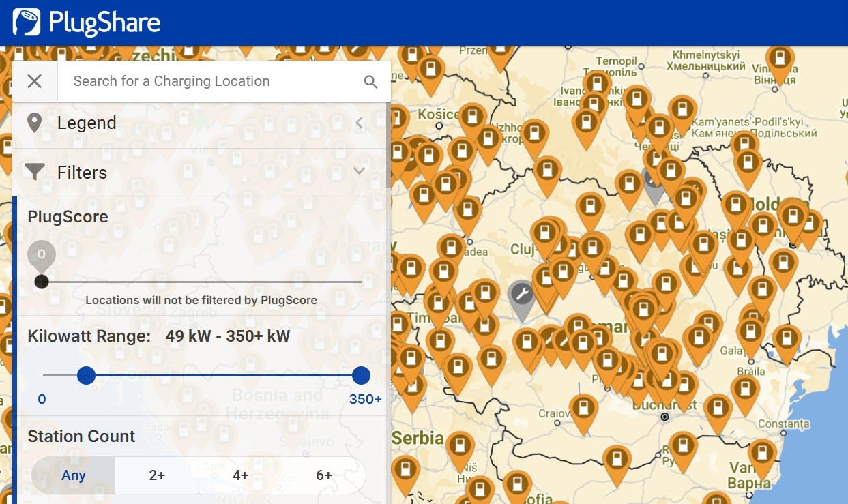Select the 6+ station count option
848x504 pixels.
(x=324, y=475)
